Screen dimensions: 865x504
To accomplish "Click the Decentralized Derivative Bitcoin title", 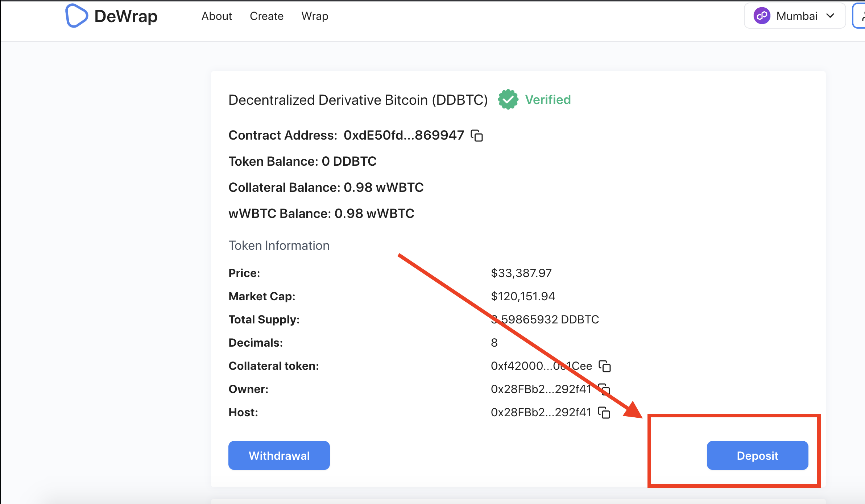I will 358,100.
